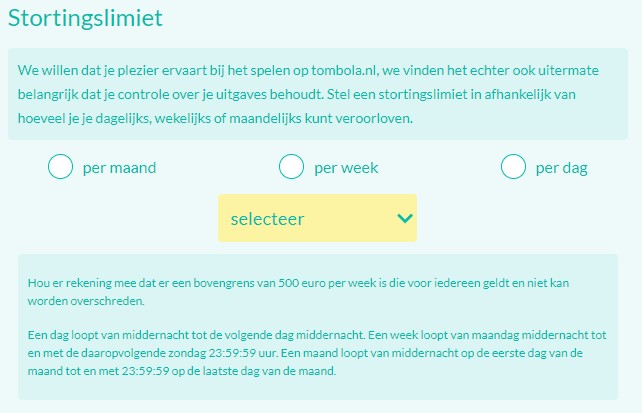Click the 'per dag' label text
This screenshot has height=413, width=642.
(x=561, y=167)
